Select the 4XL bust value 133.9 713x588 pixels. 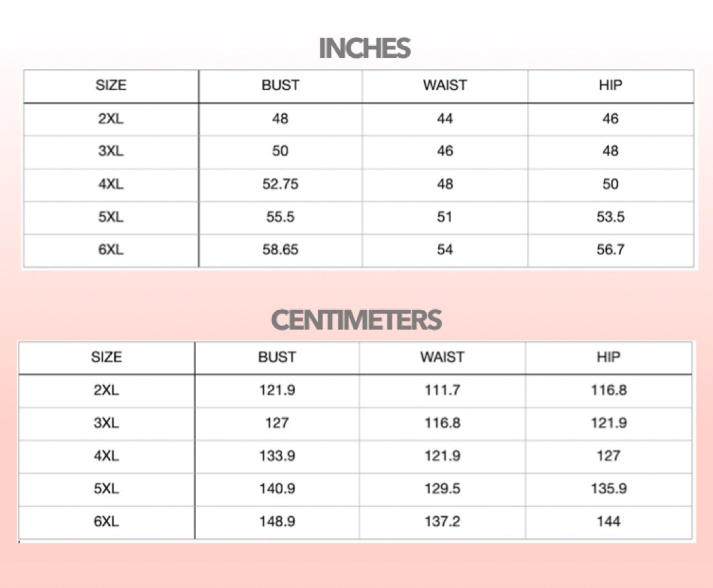pos(277,456)
